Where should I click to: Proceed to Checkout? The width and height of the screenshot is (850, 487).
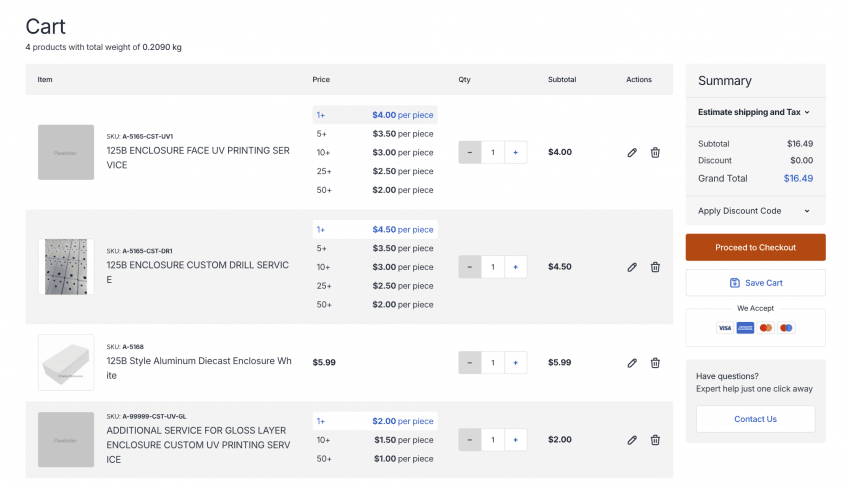coord(755,247)
